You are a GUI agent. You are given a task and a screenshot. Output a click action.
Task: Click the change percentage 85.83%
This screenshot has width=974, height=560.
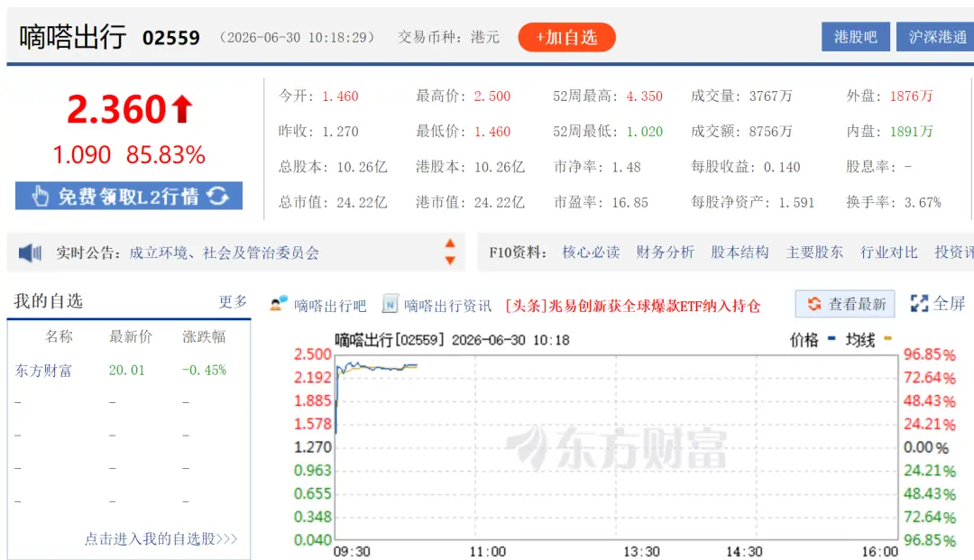[165, 154]
